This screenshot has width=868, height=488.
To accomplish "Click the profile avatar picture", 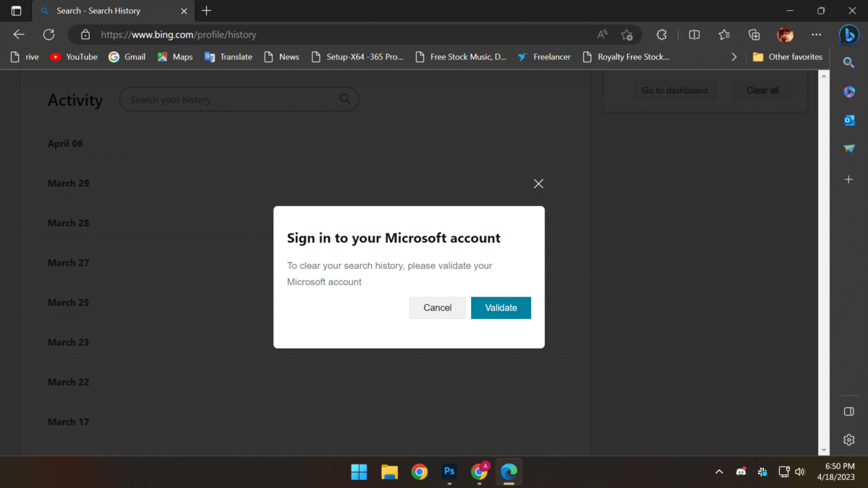I will (785, 34).
